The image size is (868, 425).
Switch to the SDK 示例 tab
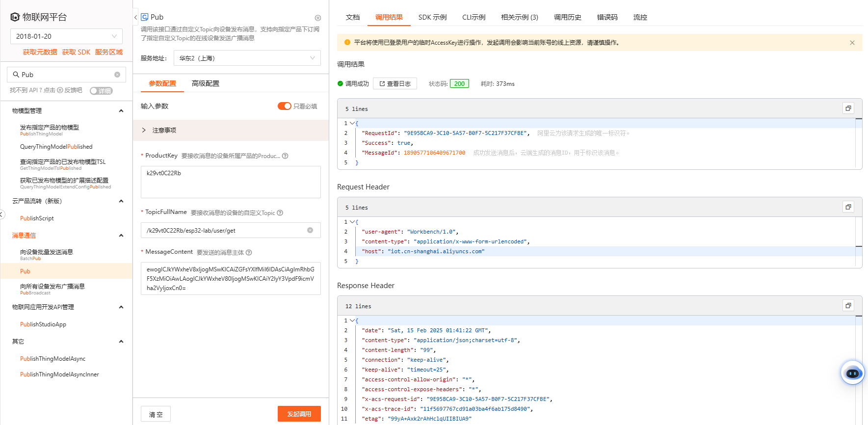[432, 17]
